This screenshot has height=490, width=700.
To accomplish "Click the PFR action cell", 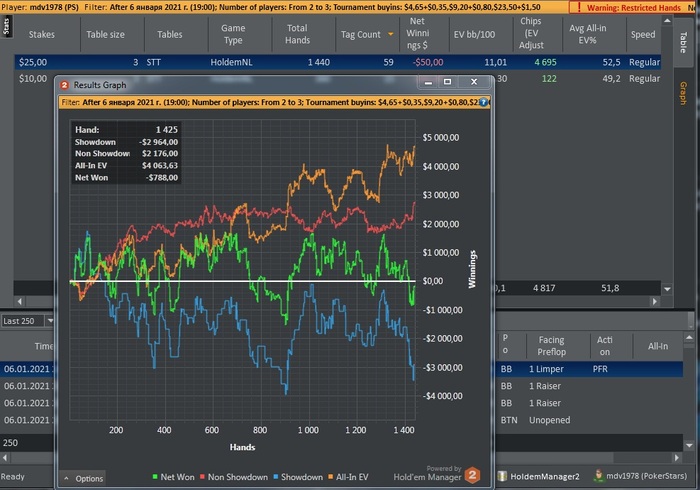I will (x=600, y=369).
